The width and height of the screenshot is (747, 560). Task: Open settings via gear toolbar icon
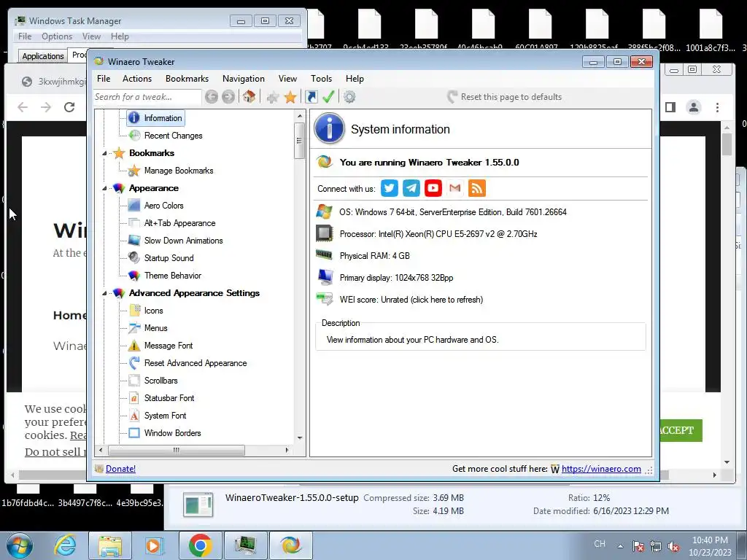[x=349, y=97]
